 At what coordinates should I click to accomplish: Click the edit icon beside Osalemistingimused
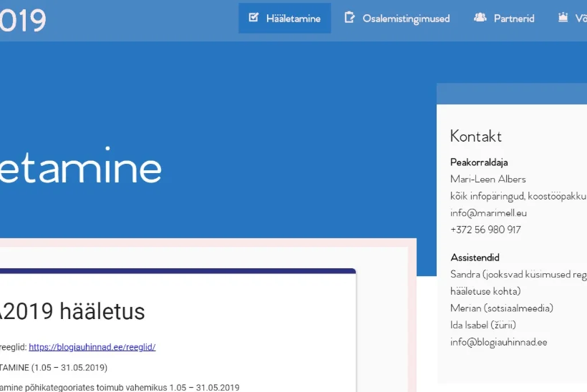[349, 18]
